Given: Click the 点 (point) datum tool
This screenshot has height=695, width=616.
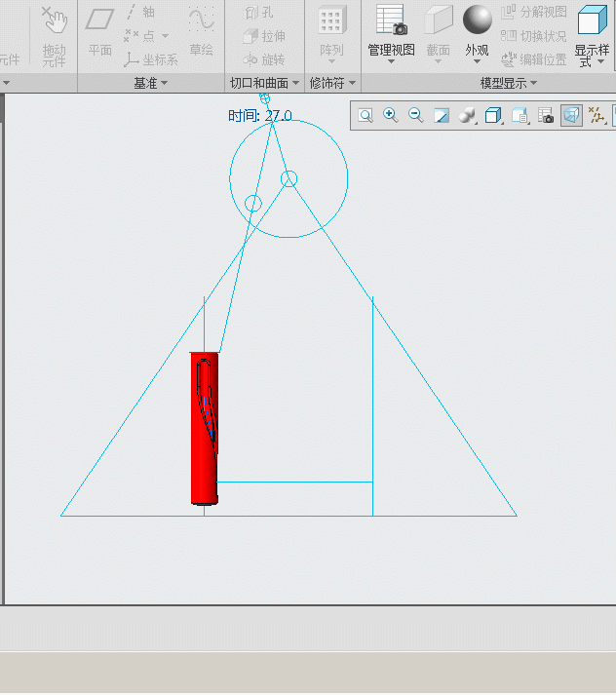Looking at the screenshot, I should pos(141,35).
